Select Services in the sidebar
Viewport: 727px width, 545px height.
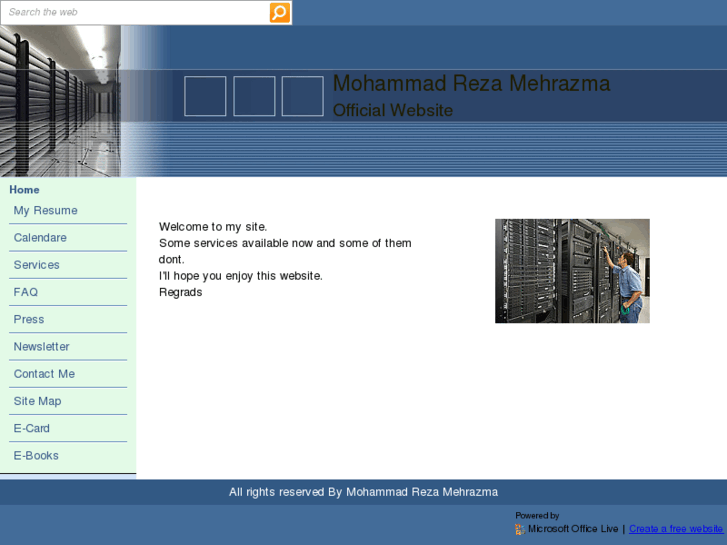pyautogui.click(x=37, y=265)
